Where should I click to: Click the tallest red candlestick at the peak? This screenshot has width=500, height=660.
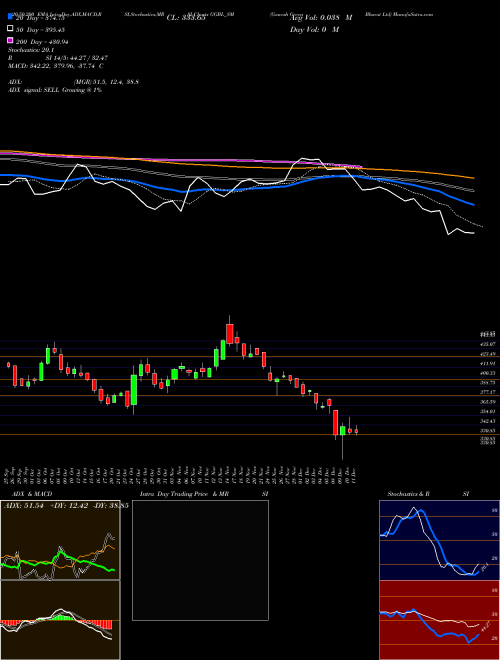click(x=229, y=333)
